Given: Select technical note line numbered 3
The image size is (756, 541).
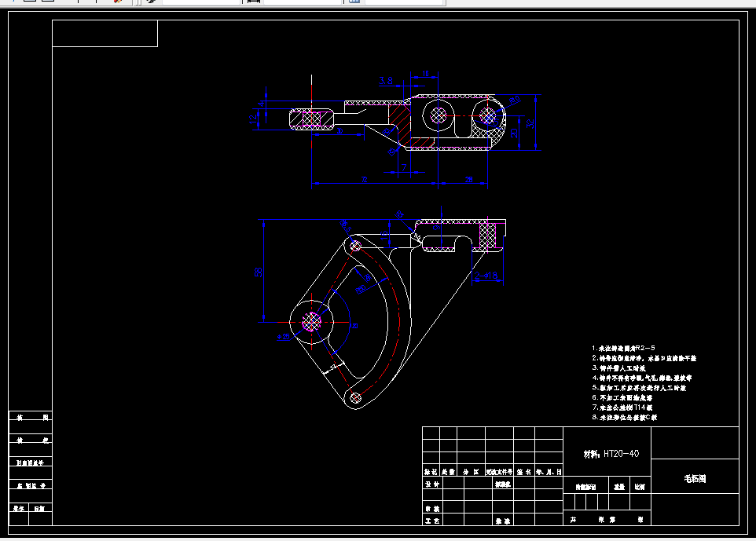Looking at the screenshot, I should tap(618, 368).
